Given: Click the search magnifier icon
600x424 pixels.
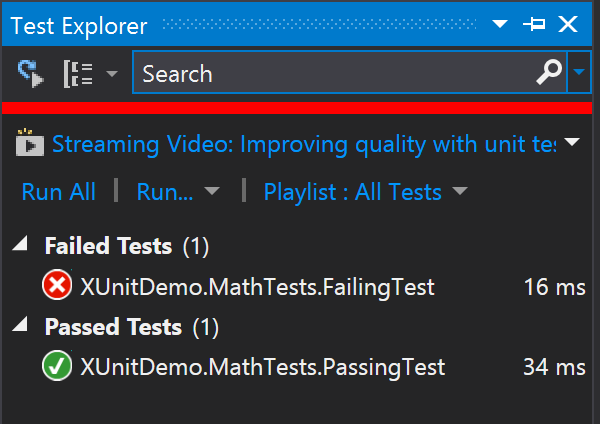Looking at the screenshot, I should click(x=549, y=72).
